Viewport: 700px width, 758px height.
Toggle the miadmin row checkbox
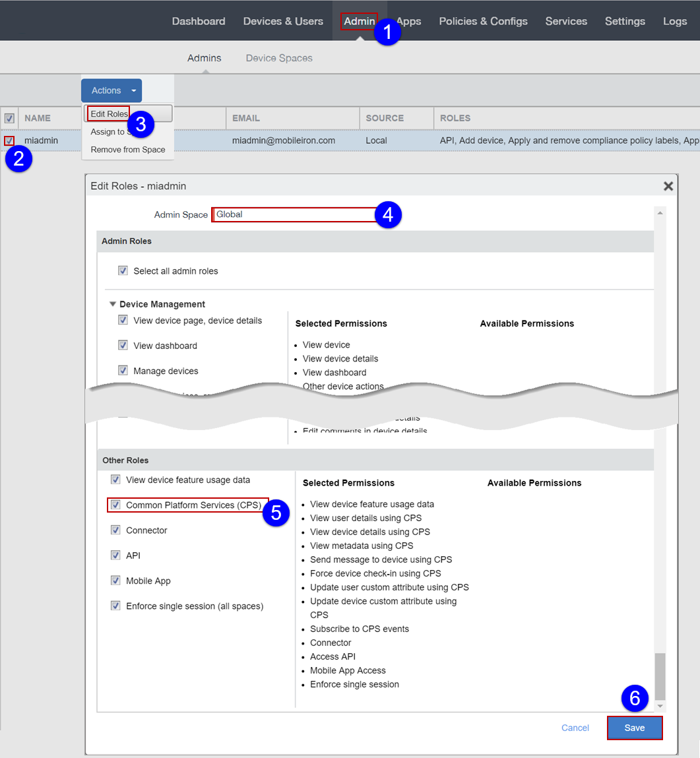(9, 141)
